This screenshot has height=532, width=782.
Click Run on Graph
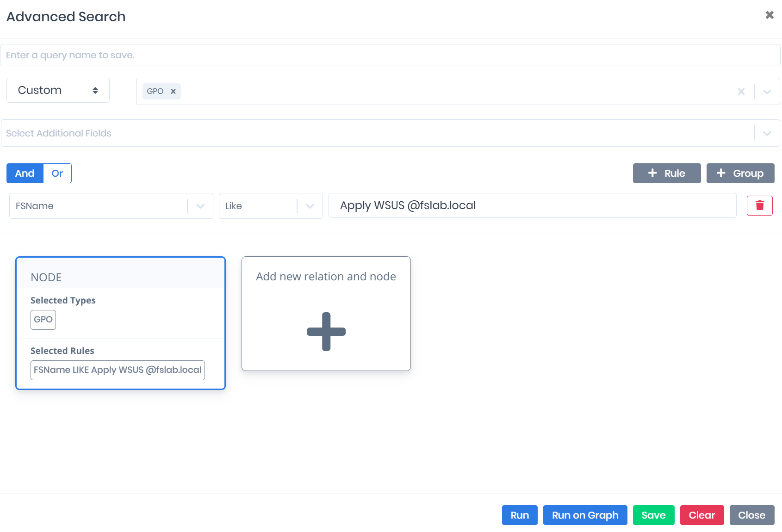point(585,515)
